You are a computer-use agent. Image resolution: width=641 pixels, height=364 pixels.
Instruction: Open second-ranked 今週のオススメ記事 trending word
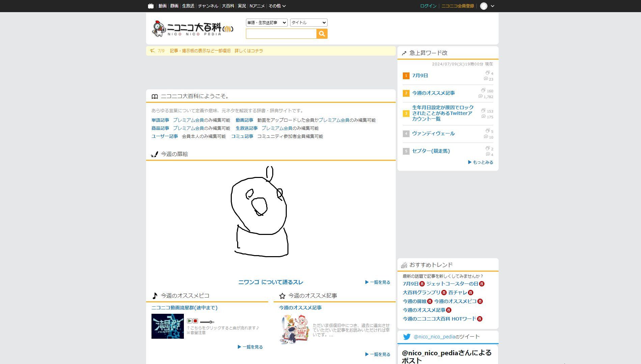pyautogui.click(x=433, y=93)
